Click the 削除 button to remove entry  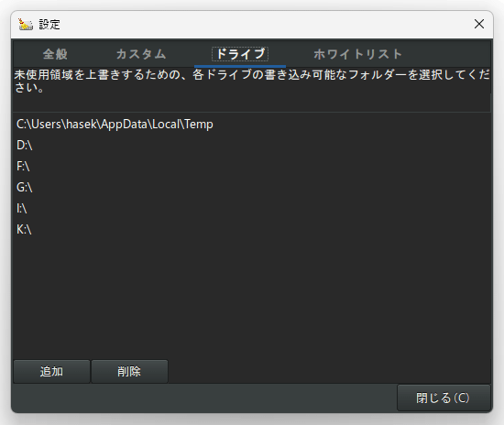[129, 371]
